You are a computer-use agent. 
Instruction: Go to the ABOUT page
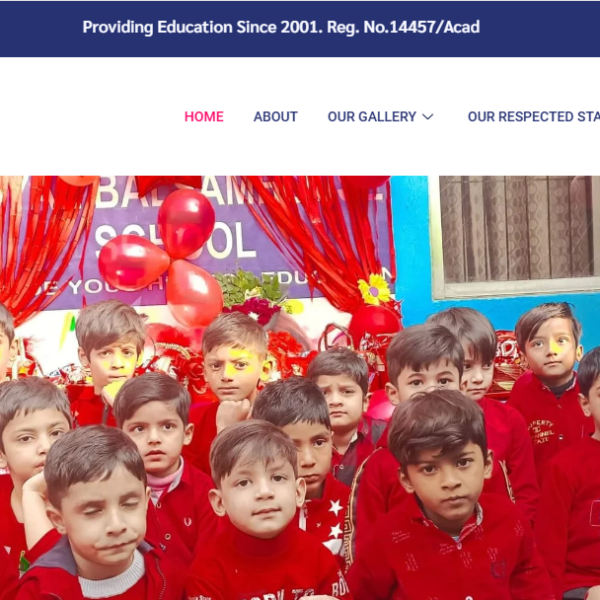pyautogui.click(x=276, y=116)
